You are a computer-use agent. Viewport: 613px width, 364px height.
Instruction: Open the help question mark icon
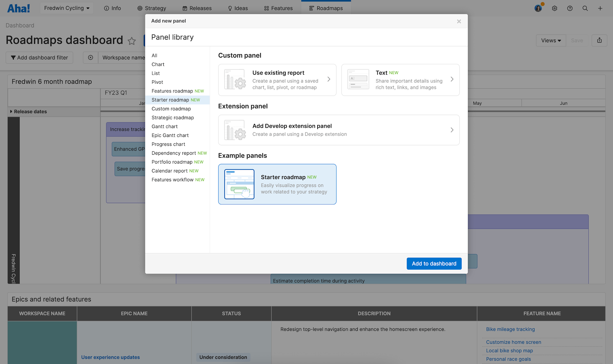[x=570, y=8]
